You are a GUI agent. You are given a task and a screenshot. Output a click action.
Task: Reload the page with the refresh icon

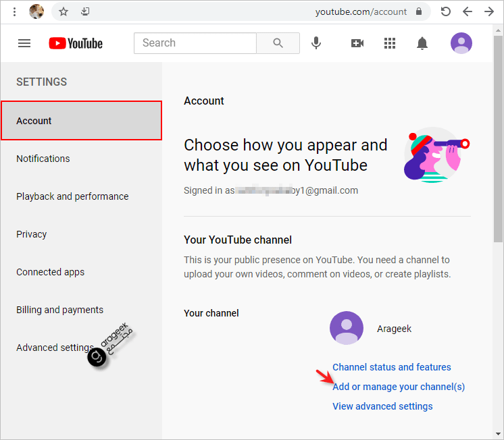[x=445, y=12]
